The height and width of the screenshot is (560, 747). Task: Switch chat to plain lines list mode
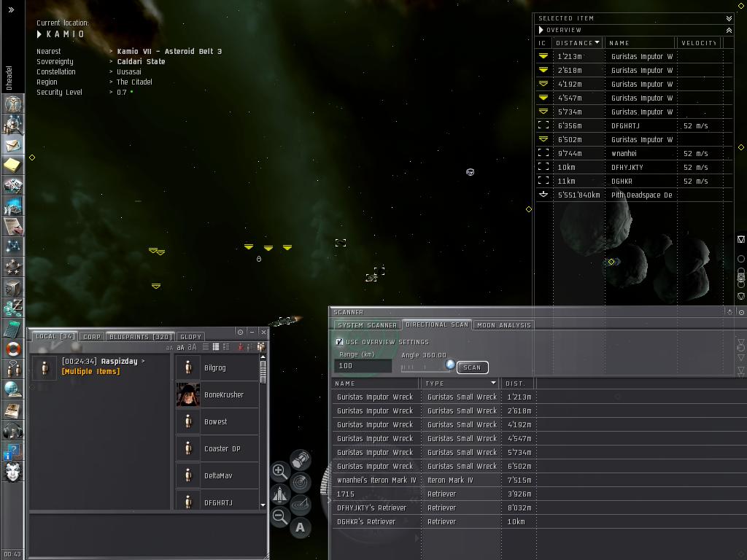pyautogui.click(x=205, y=347)
